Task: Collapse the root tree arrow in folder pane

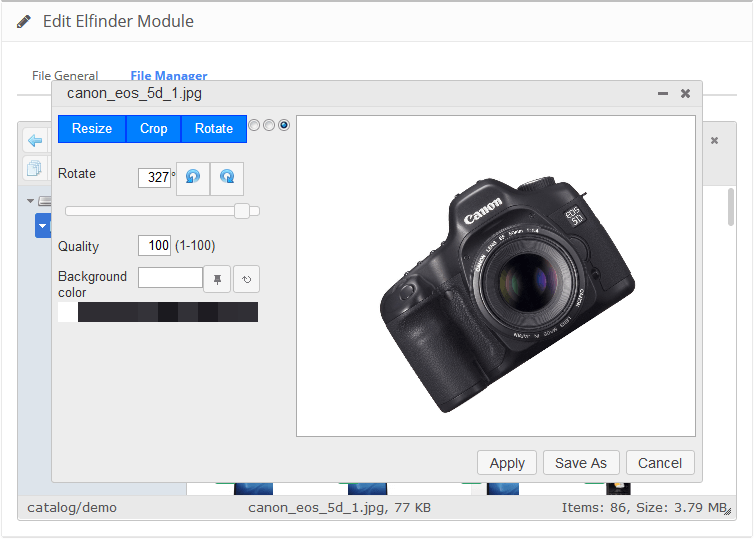Action: point(30,201)
